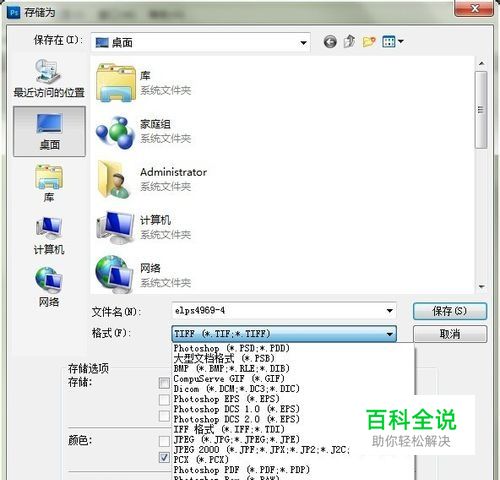Image resolution: width=500 pixels, height=480 pixels.
Task: Expand the file name history dropdown arrow
Action: [x=389, y=311]
